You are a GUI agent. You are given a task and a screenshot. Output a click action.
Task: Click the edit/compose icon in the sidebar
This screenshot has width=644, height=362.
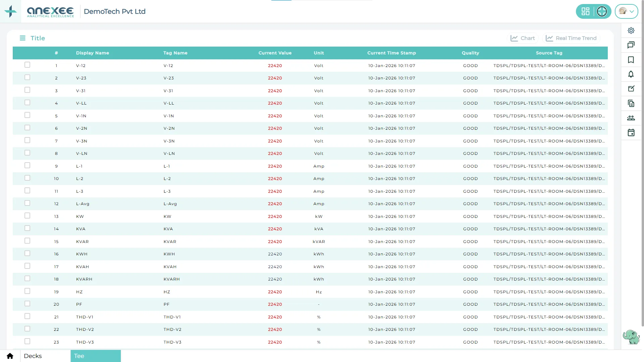click(631, 89)
